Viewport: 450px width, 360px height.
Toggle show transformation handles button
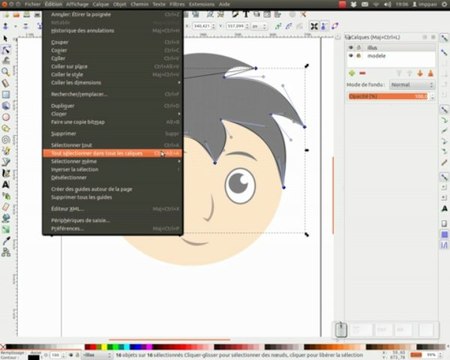pos(314,26)
